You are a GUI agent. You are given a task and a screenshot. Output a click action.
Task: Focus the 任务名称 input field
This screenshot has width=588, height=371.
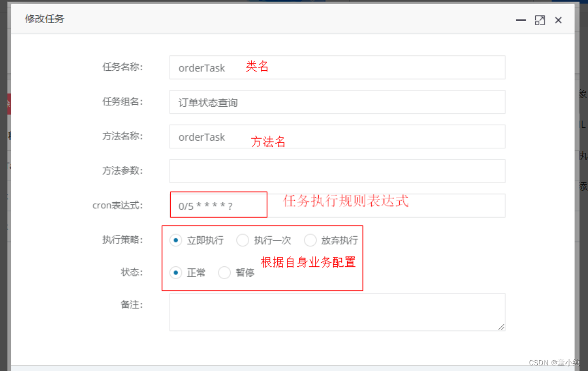click(337, 68)
